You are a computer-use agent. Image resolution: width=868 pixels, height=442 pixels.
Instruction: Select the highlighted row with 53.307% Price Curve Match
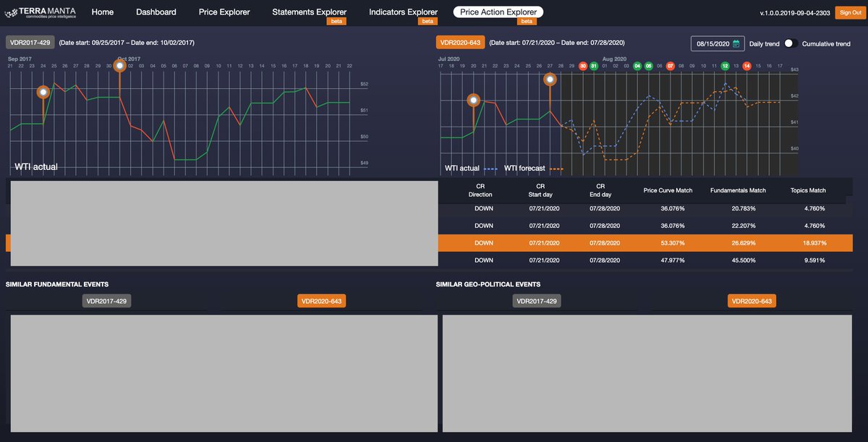(x=651, y=242)
